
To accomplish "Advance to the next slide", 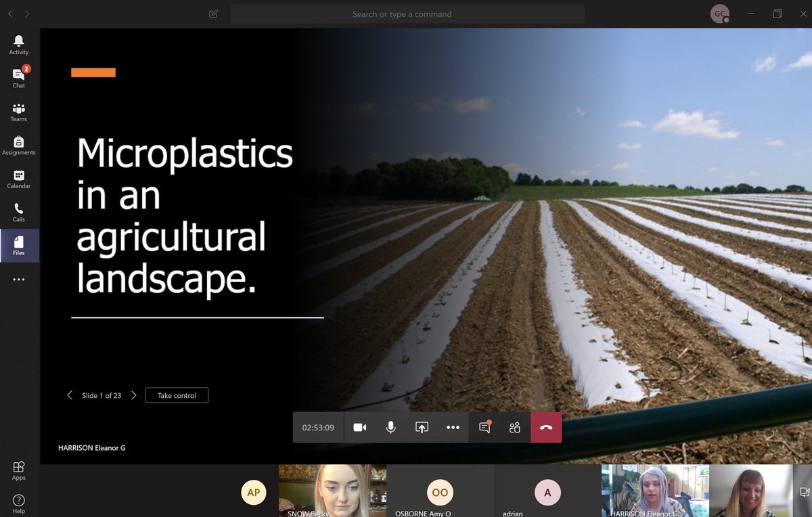I will click(x=133, y=395).
